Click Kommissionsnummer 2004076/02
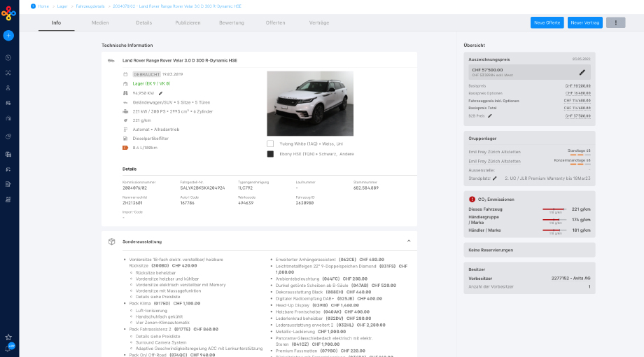 tap(134, 188)
